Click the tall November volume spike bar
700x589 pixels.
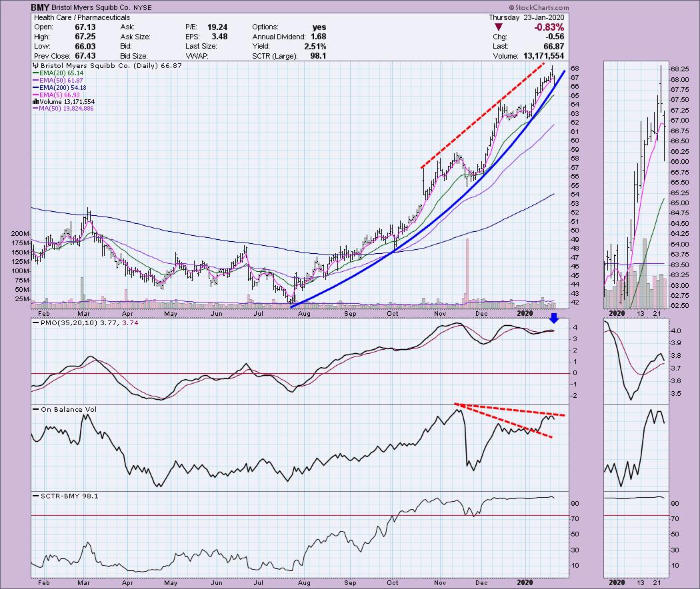467,273
